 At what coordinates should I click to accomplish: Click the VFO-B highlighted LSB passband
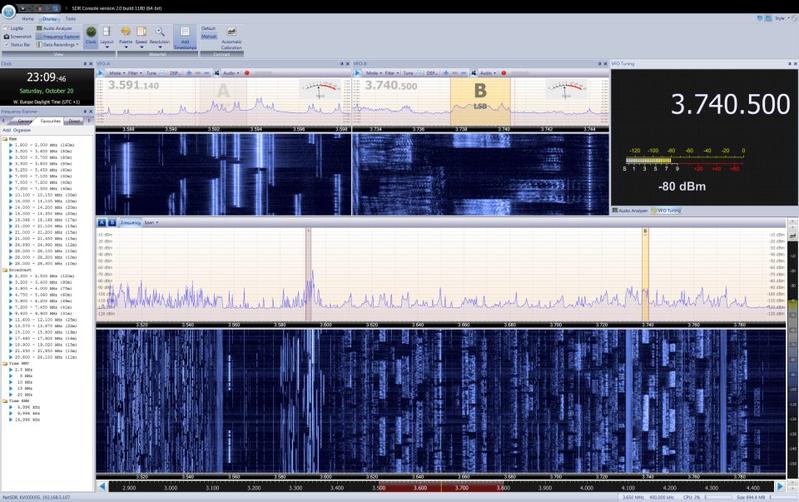480,101
